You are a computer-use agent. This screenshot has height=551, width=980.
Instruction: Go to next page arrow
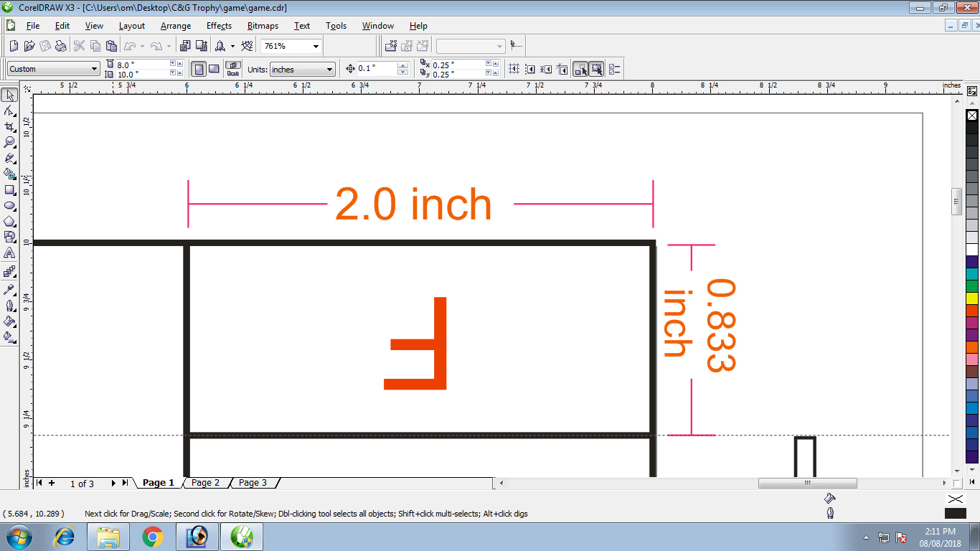click(x=113, y=484)
